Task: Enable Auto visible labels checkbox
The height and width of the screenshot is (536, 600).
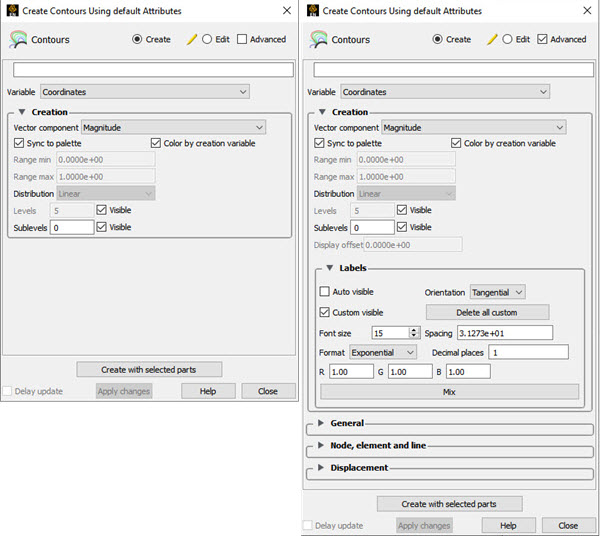Action: 324,292
